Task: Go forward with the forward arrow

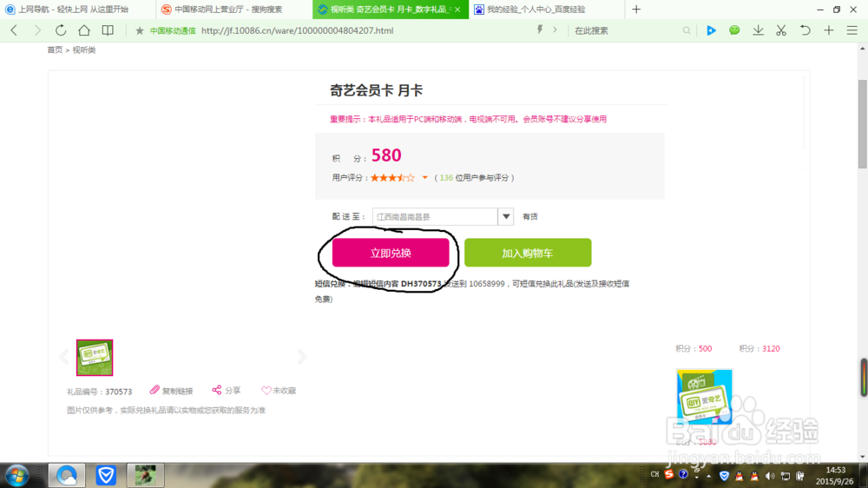Action: tap(37, 30)
